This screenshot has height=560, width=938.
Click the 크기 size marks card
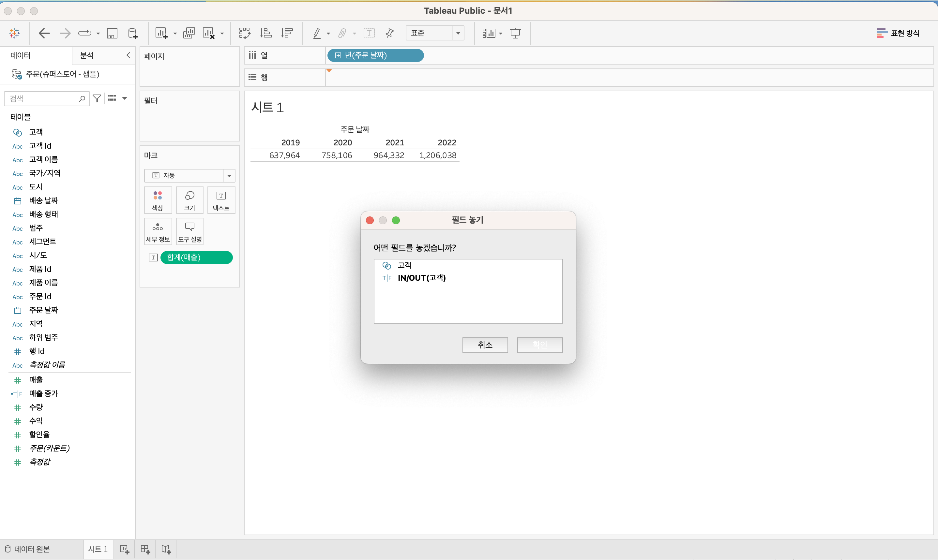point(189,200)
